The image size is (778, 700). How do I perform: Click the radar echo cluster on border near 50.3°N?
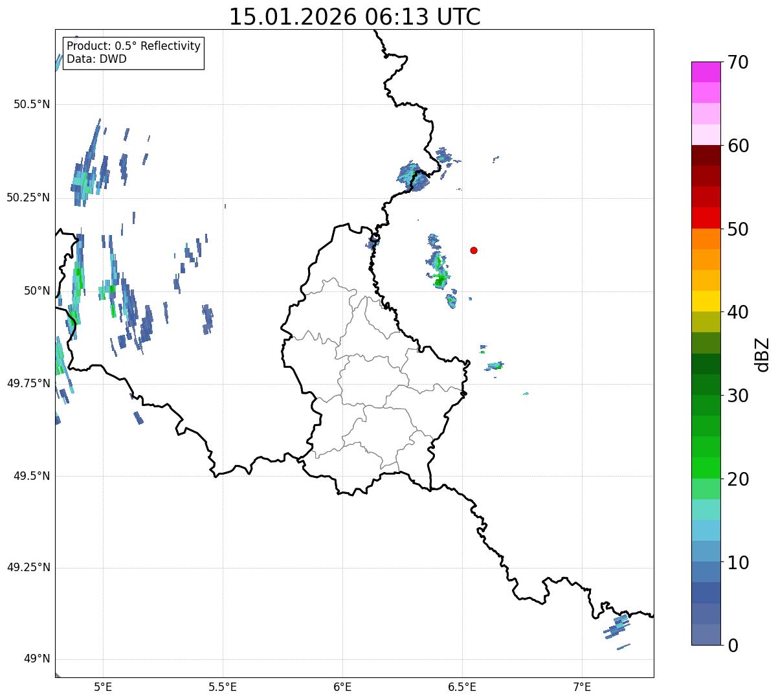click(414, 176)
